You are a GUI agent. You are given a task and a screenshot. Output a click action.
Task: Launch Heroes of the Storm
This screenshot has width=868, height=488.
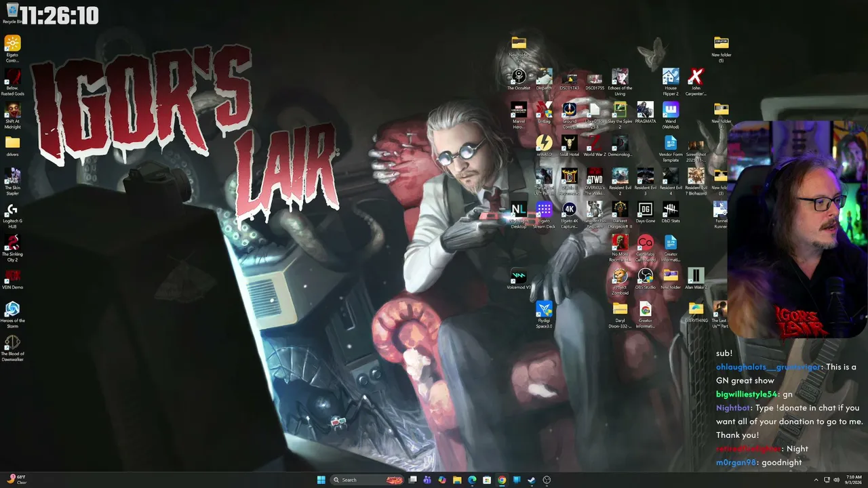[12, 314]
